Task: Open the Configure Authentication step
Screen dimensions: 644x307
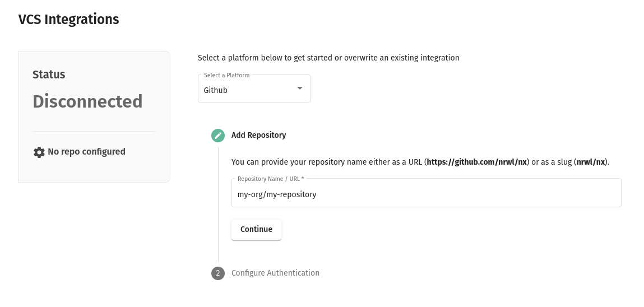Action: (x=275, y=273)
